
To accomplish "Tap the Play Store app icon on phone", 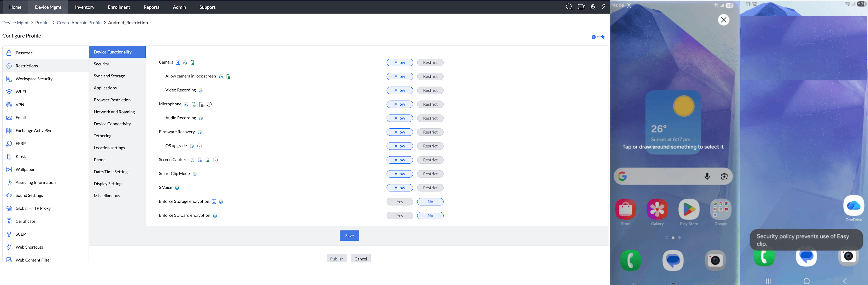I will pyautogui.click(x=689, y=209).
